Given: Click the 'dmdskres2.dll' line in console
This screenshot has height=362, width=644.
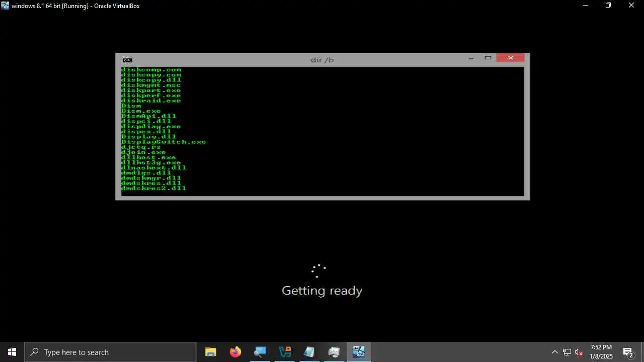Looking at the screenshot, I should click(x=153, y=188).
